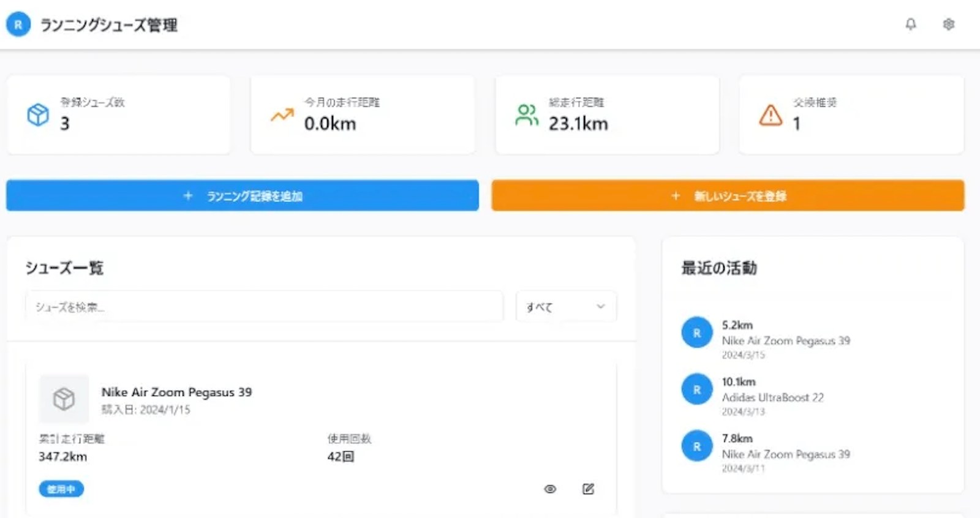Open settings gear icon
The width and height of the screenshot is (980, 518).
click(x=949, y=24)
